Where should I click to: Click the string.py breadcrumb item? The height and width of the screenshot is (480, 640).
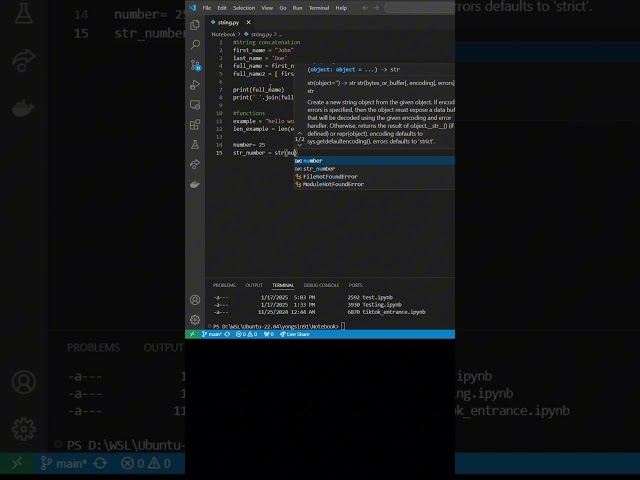tap(260, 34)
